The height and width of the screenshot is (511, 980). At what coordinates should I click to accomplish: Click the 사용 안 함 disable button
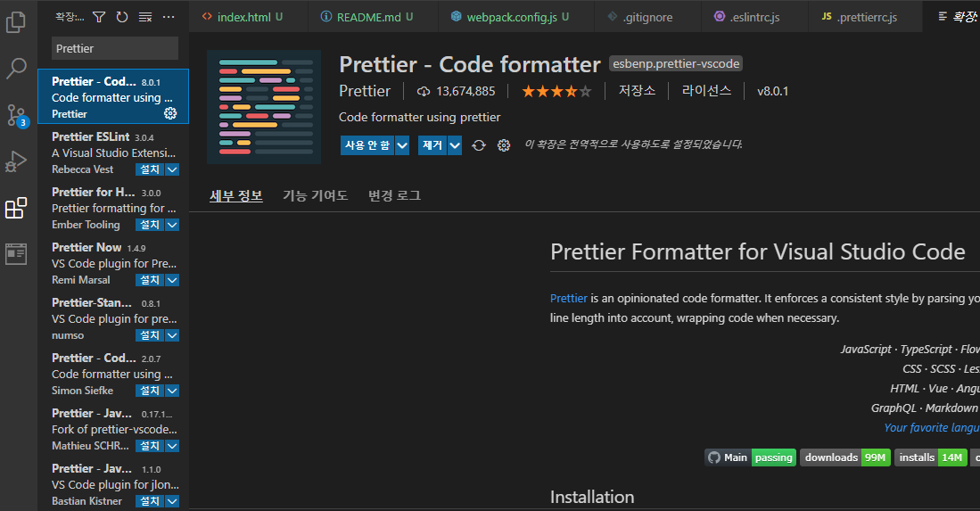(367, 145)
